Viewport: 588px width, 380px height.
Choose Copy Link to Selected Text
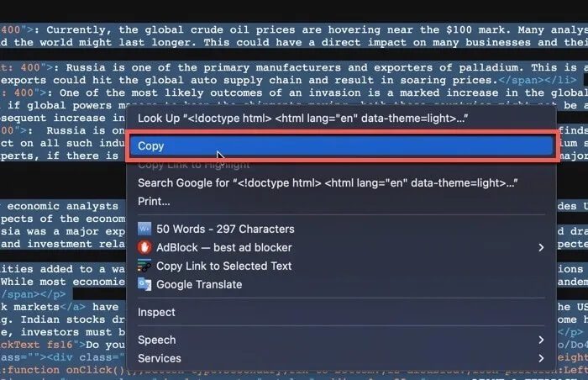(x=224, y=267)
